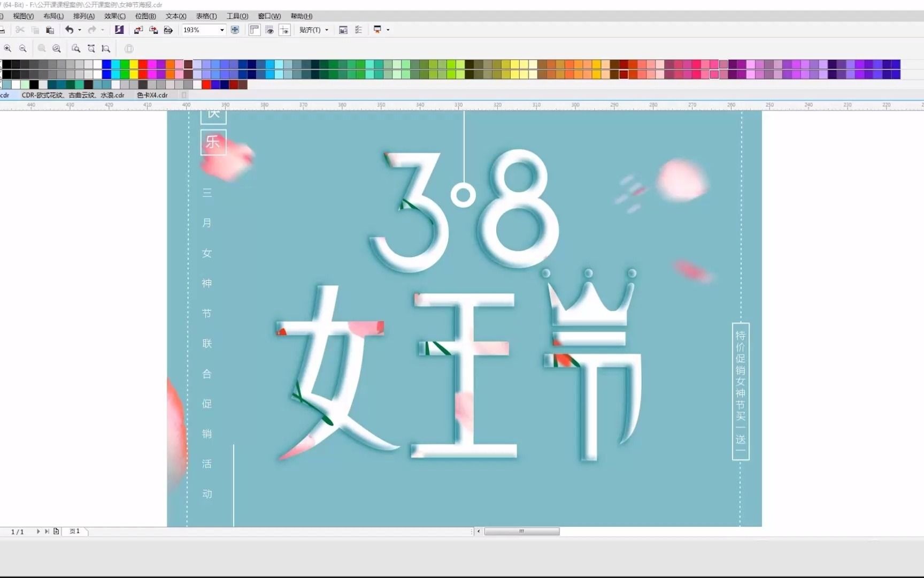Image resolution: width=924 pixels, height=578 pixels.
Task: Click the Copy icon in toolbar
Action: [35, 30]
